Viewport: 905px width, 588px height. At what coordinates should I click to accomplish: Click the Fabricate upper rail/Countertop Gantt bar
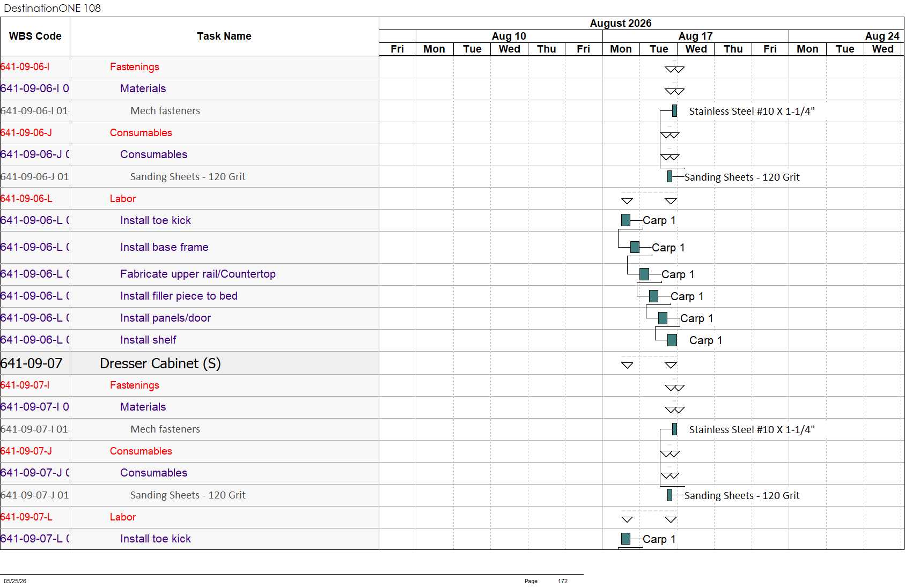[644, 274]
